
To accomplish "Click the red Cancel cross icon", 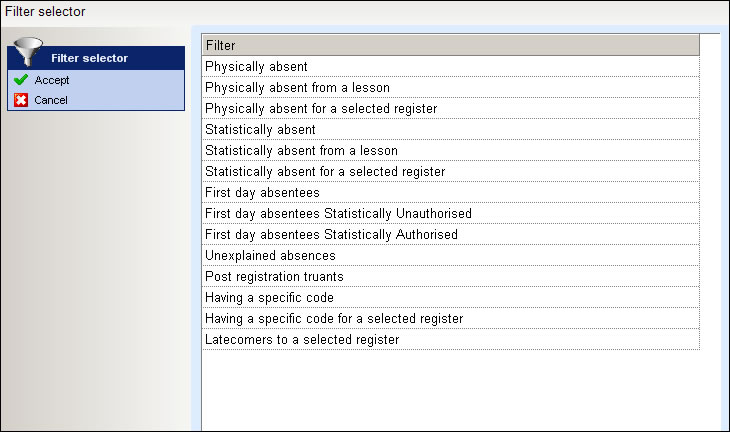I will (21, 100).
